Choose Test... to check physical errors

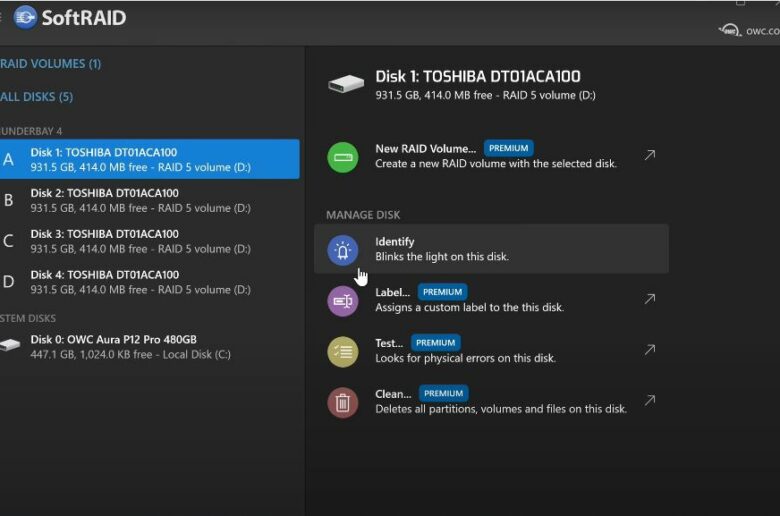click(491, 350)
